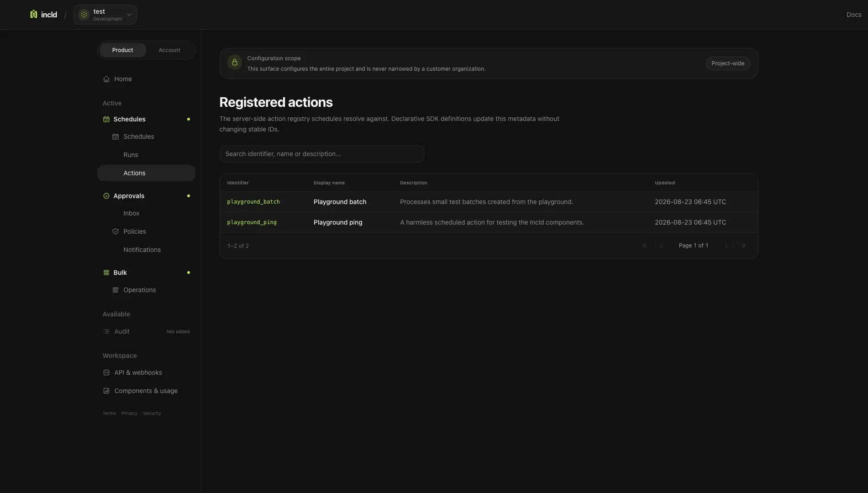Go to the next page arrow
This screenshot has width=868, height=493.
pos(726,246)
